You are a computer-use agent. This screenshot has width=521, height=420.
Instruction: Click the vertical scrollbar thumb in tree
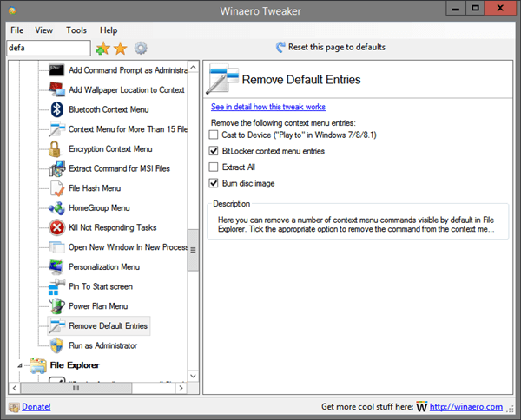(x=193, y=250)
